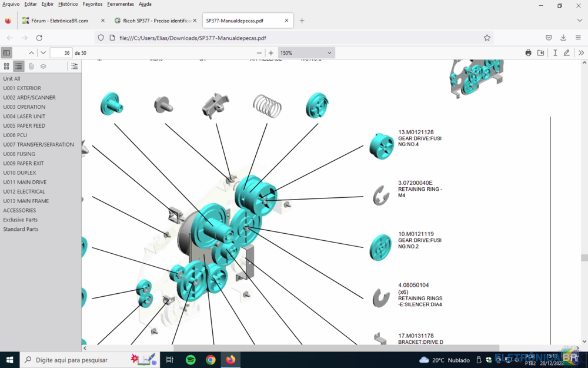Save the PDF with the download icon

[540, 53]
